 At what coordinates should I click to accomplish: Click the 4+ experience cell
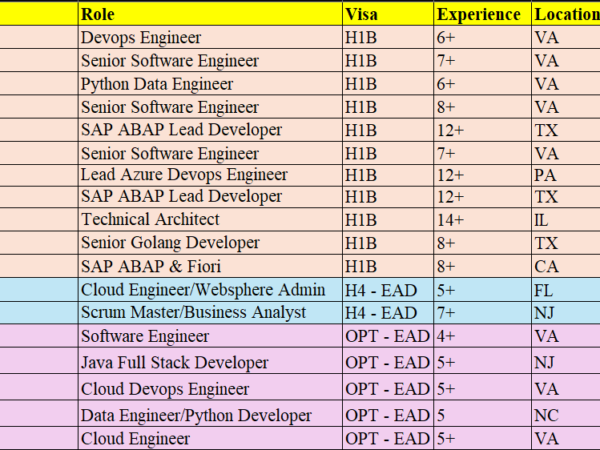pos(482,336)
